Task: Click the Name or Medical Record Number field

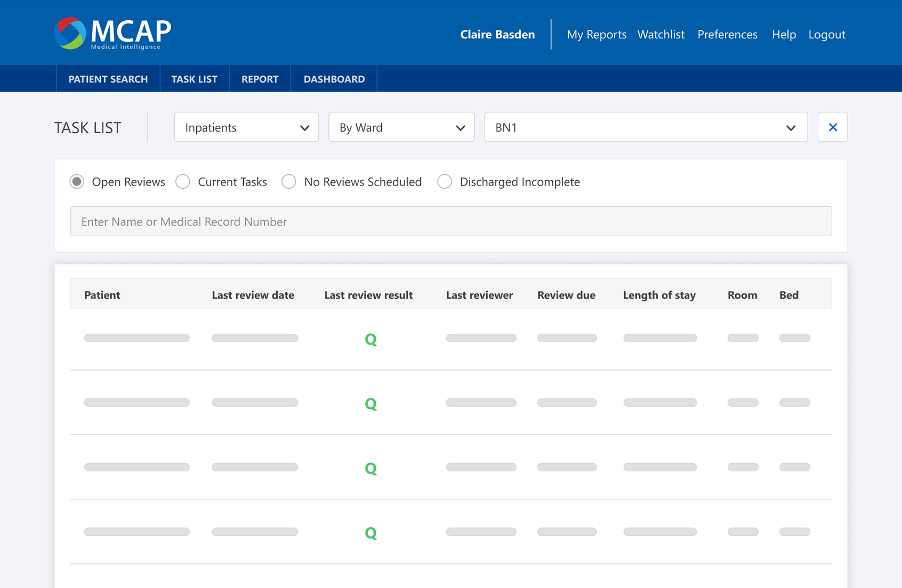Action: (x=451, y=221)
